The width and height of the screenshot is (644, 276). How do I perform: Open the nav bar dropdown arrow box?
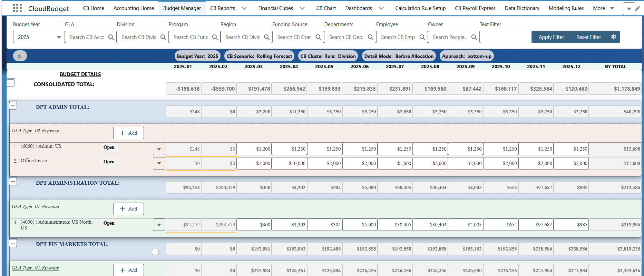click(629, 9)
